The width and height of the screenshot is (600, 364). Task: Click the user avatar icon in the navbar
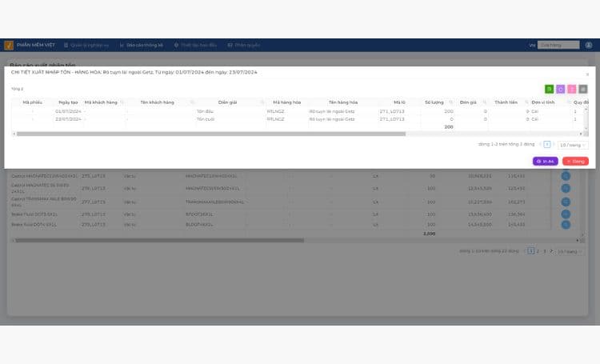coord(589,45)
